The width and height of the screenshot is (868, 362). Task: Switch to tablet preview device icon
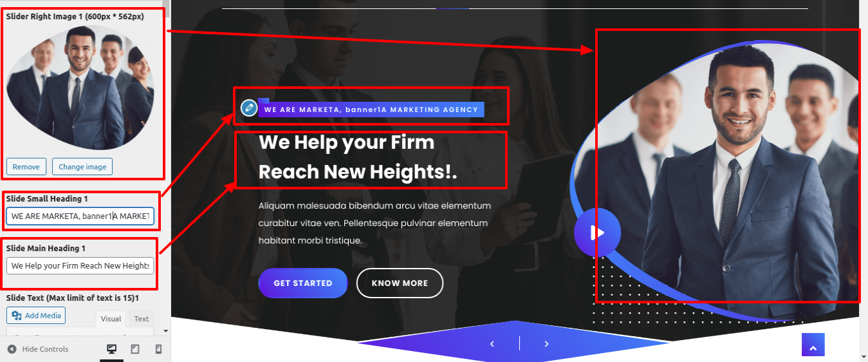[x=135, y=349]
